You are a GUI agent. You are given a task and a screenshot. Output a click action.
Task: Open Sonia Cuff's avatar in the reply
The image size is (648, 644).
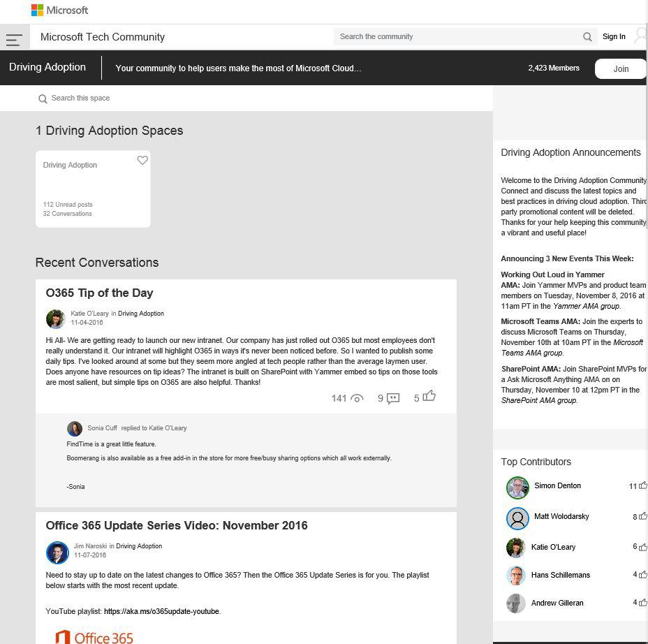tap(75, 429)
